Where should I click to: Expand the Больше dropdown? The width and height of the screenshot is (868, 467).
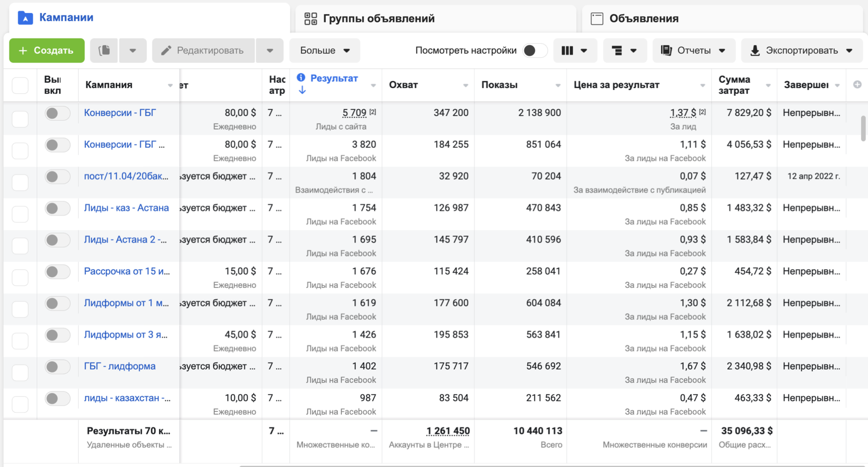[325, 51]
